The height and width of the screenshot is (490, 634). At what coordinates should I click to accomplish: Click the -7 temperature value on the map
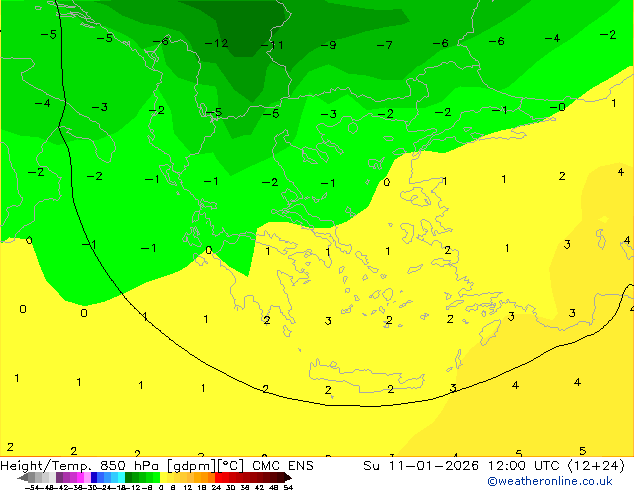coord(385,45)
